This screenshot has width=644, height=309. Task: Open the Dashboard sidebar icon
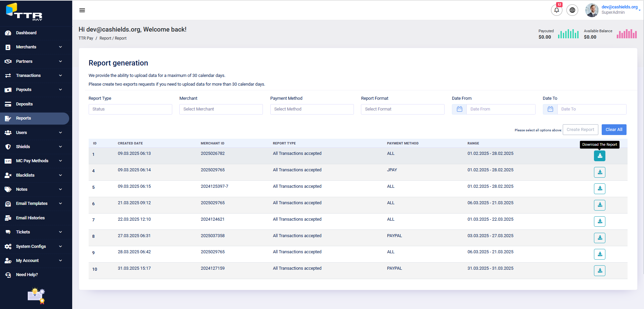(x=8, y=33)
